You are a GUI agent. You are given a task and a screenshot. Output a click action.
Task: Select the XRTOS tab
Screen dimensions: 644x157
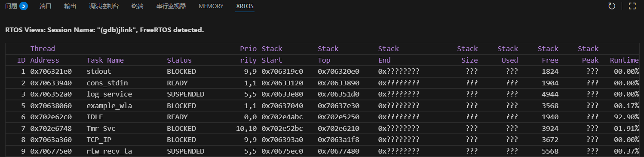pyautogui.click(x=245, y=6)
